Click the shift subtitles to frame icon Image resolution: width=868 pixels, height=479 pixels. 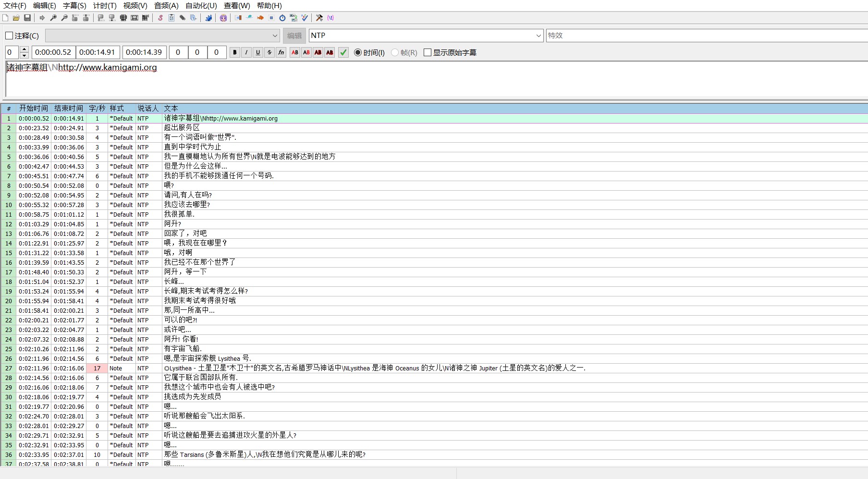point(146,18)
